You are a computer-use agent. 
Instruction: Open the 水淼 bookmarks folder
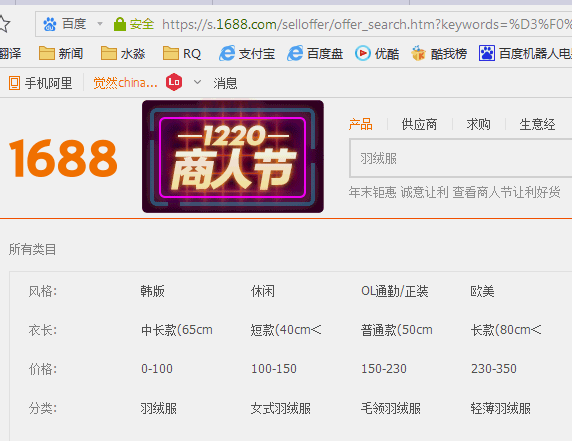(123, 54)
